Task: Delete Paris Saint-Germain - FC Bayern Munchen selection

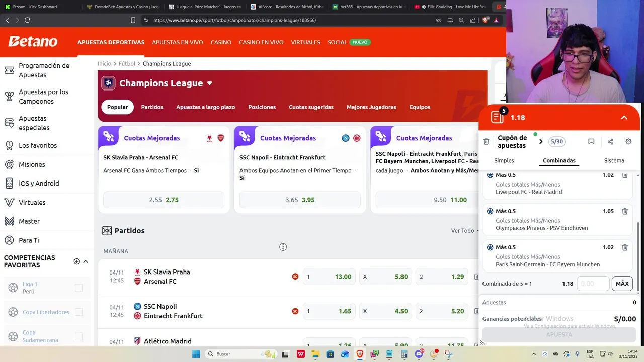Action: tap(625, 247)
